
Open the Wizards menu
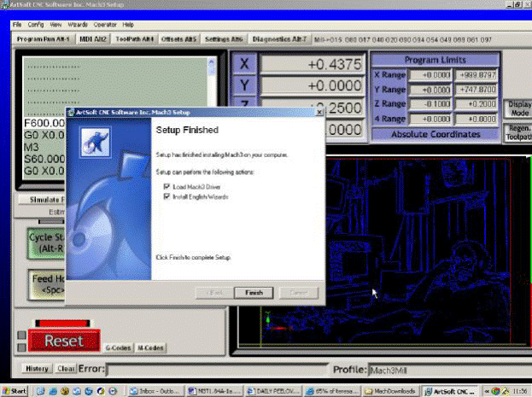coord(78,25)
